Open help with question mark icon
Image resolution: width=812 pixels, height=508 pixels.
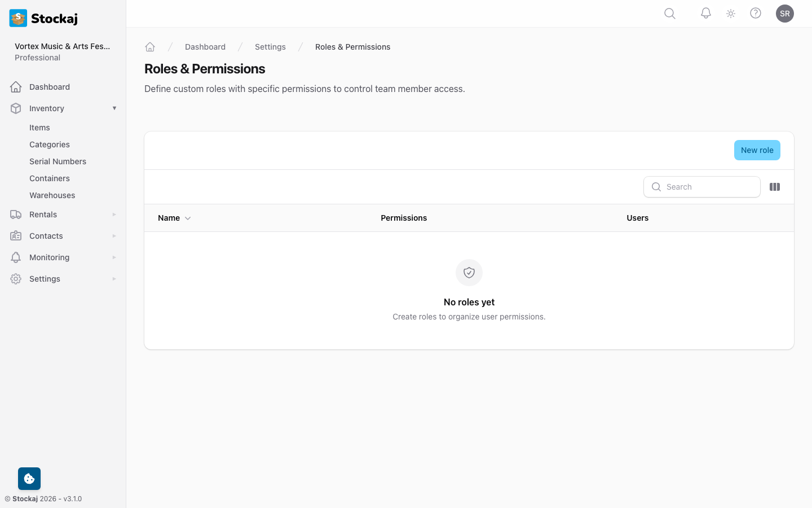[755, 13]
